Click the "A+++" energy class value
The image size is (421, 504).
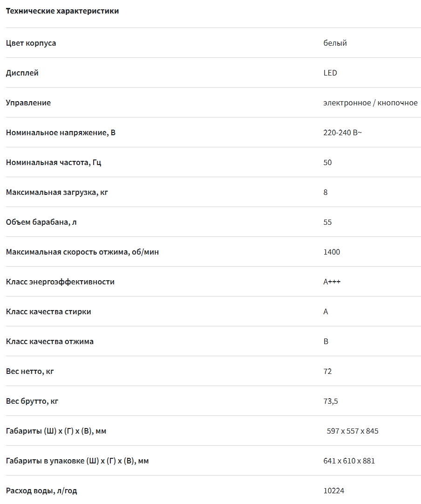[x=332, y=282]
